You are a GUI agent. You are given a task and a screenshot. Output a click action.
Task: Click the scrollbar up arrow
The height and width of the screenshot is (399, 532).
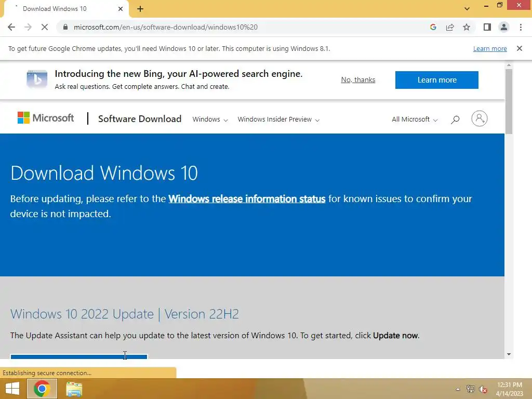pos(509,65)
